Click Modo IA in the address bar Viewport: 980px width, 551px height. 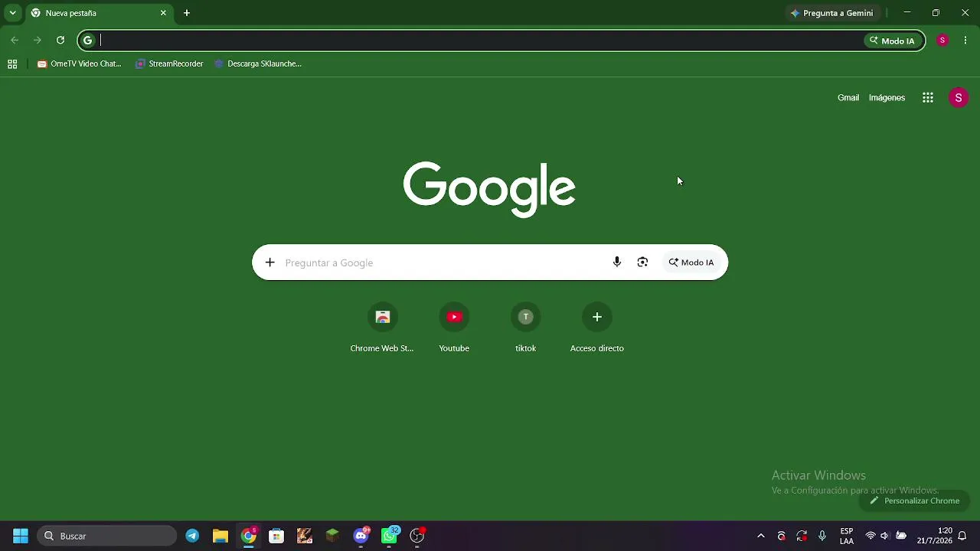pos(892,41)
